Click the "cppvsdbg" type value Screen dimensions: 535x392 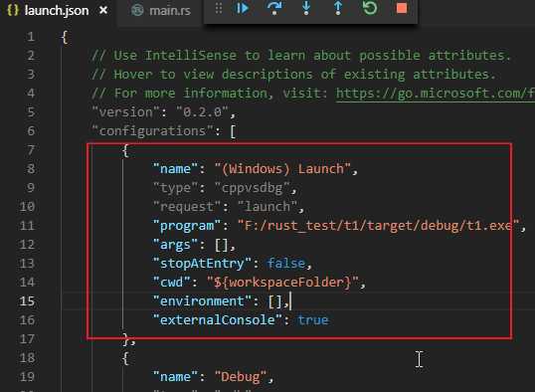pos(253,188)
